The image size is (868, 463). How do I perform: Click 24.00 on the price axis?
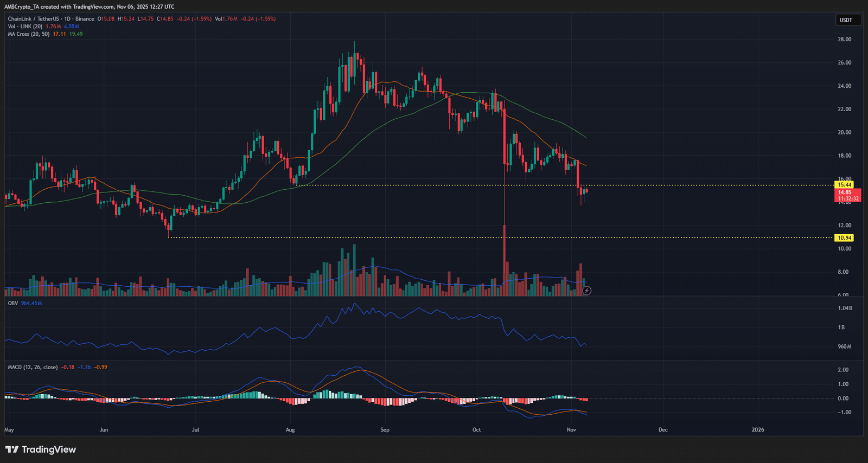845,86
